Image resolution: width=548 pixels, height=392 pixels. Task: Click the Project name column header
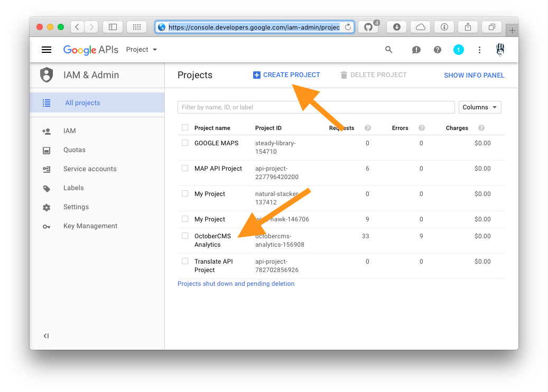(x=212, y=128)
